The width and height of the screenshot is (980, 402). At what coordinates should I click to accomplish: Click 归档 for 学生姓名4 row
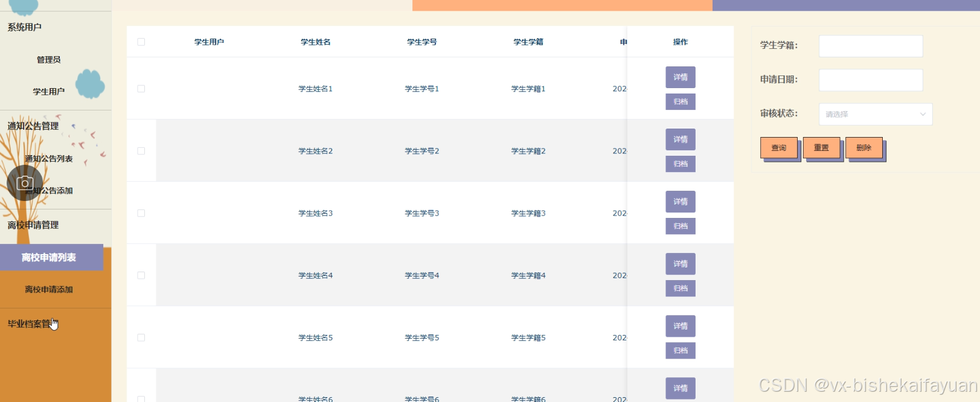coord(681,289)
